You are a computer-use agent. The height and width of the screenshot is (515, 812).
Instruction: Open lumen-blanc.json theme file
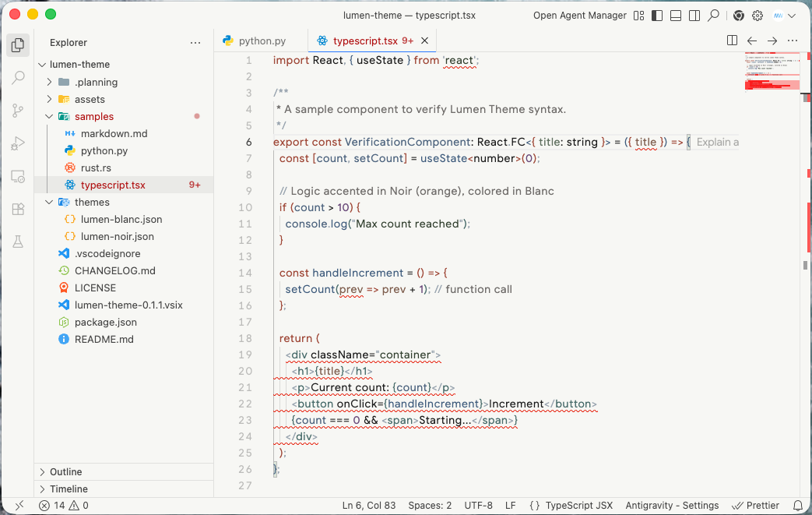click(124, 219)
